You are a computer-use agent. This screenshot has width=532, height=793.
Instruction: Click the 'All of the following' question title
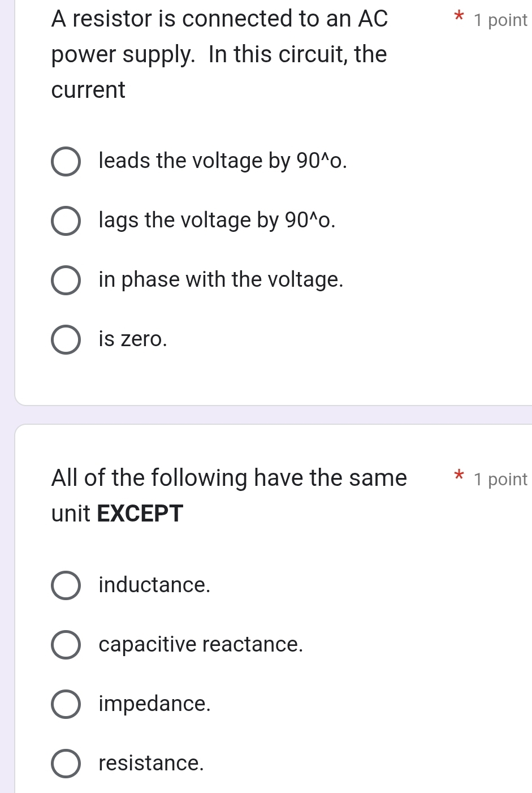coord(229,478)
